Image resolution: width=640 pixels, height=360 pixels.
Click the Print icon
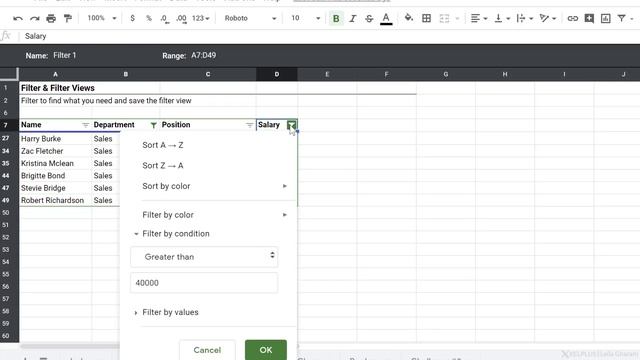click(x=51, y=18)
